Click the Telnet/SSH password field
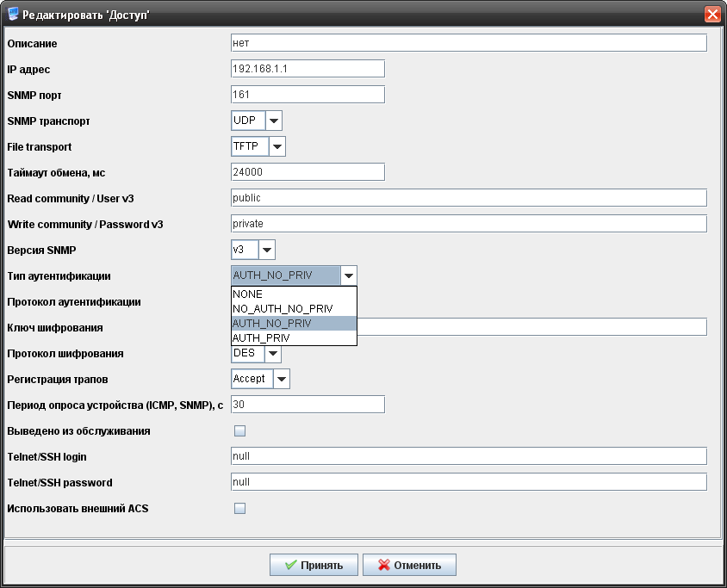This screenshot has width=727, height=588. [x=469, y=482]
